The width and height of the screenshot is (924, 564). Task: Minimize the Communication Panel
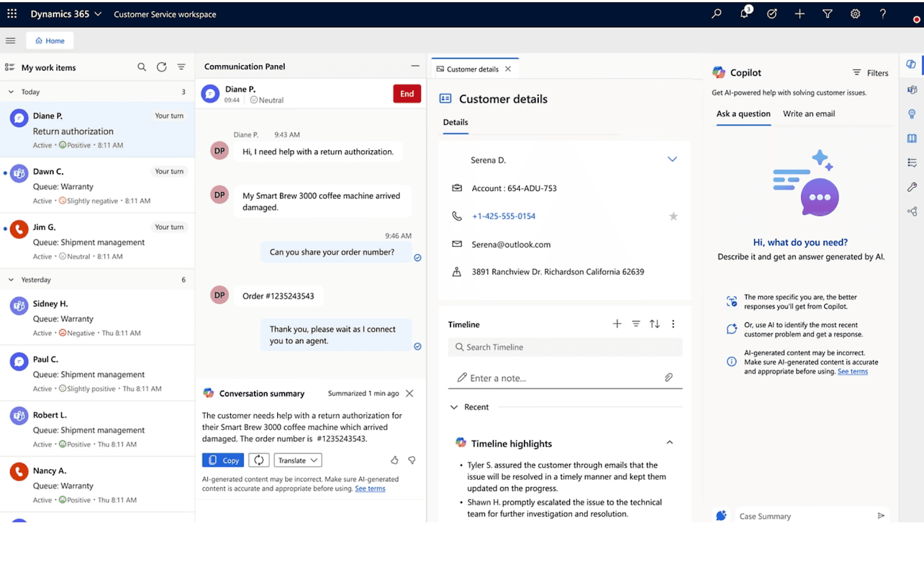(415, 66)
